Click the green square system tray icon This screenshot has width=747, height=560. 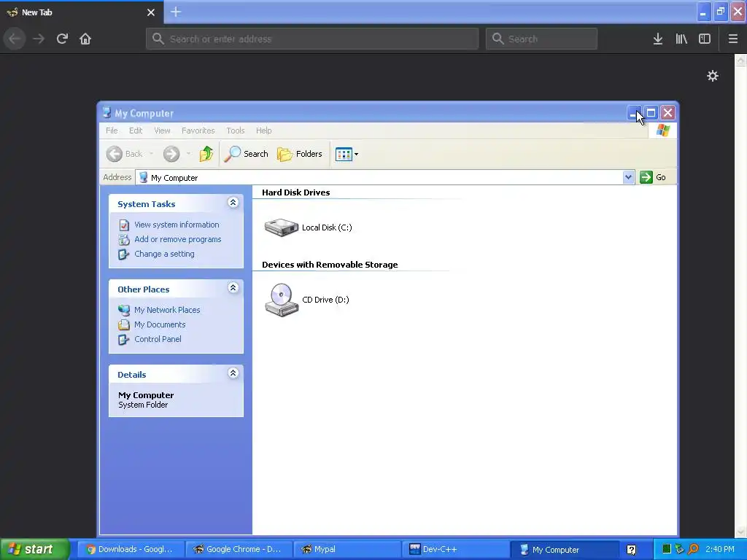coord(667,550)
